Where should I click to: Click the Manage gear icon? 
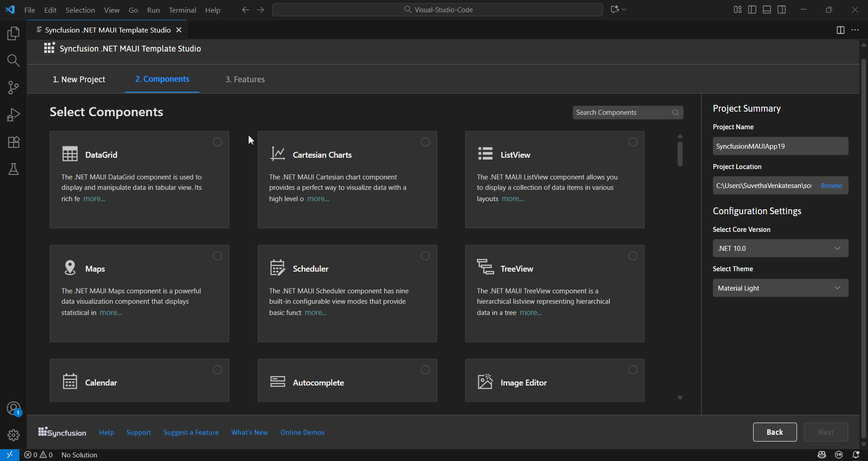pyautogui.click(x=14, y=435)
